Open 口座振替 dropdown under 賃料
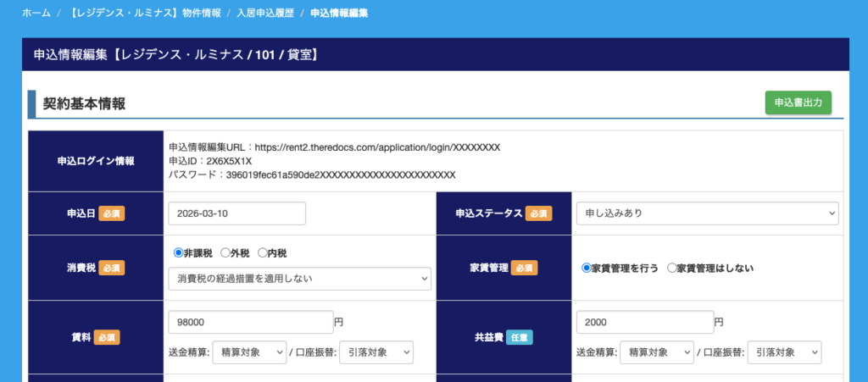 tap(375, 352)
